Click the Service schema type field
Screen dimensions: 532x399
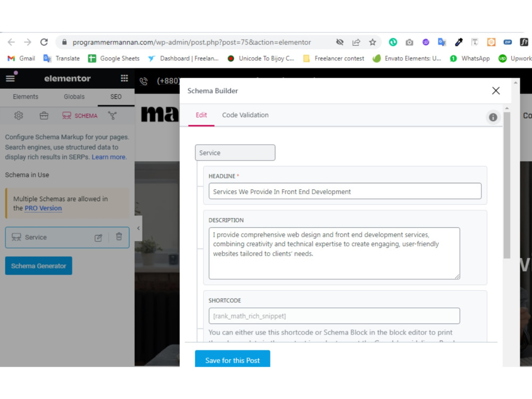(235, 153)
